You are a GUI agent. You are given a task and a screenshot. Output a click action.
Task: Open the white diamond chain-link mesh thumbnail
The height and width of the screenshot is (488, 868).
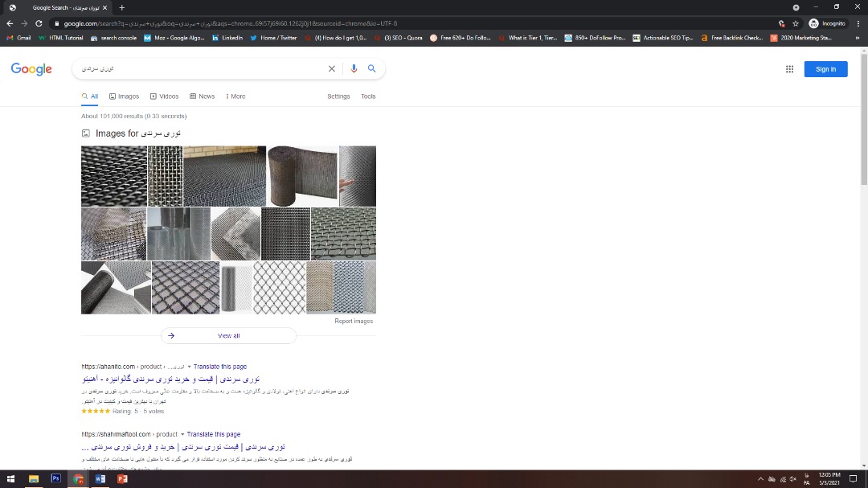(x=280, y=288)
